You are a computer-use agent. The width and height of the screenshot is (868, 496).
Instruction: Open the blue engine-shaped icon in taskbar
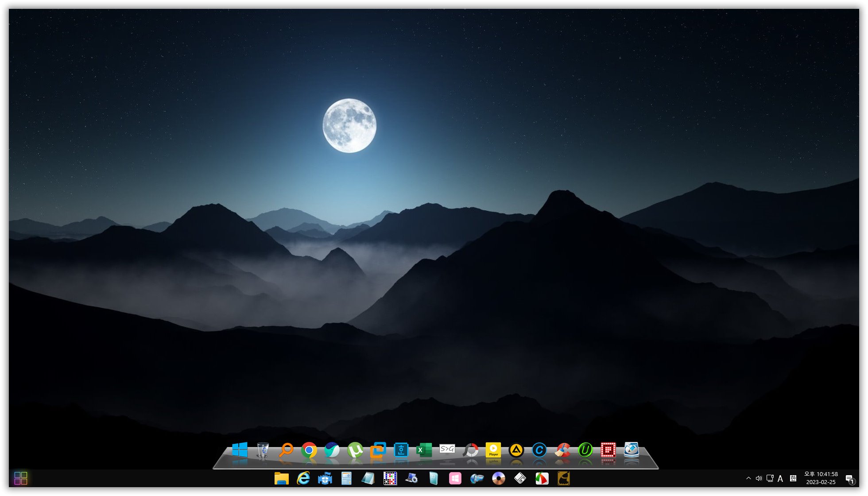[477, 478]
